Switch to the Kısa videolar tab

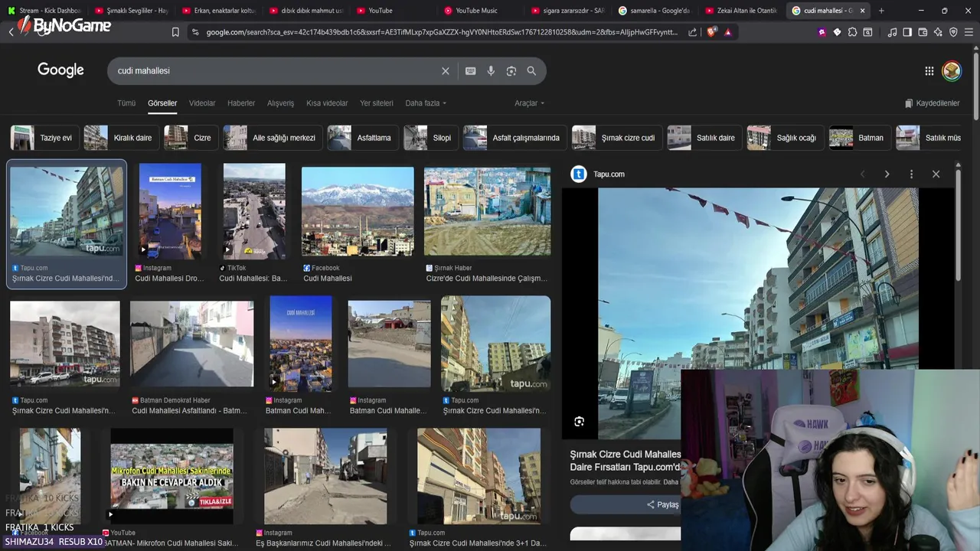coord(327,103)
